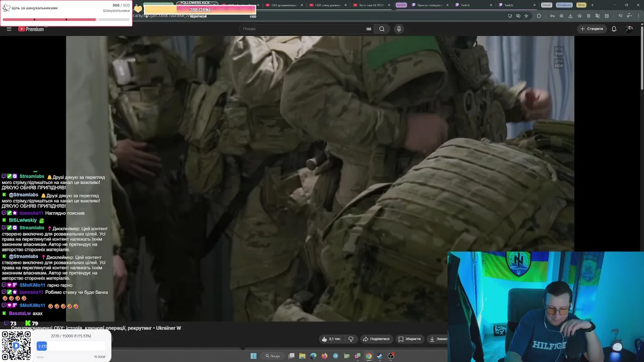Open YouTube notifications bell
Viewport: 644px width, 362px height.
pos(614,29)
